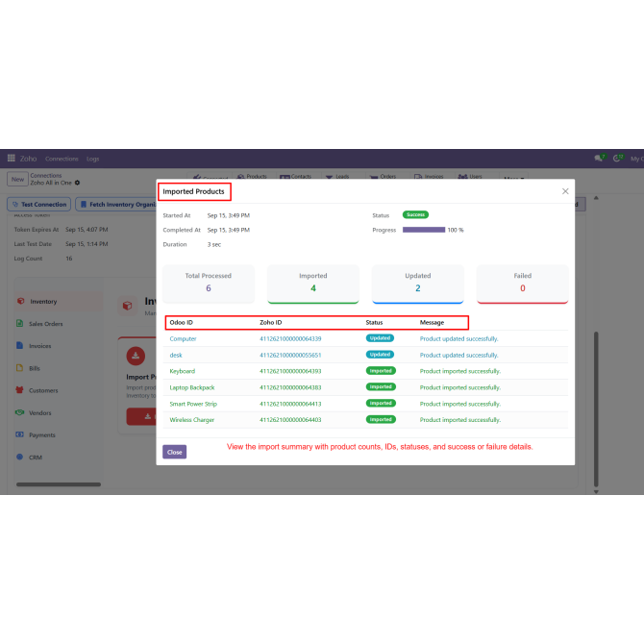The height and width of the screenshot is (644, 644).
Task: Click the Test Connection button
Action: point(39,204)
